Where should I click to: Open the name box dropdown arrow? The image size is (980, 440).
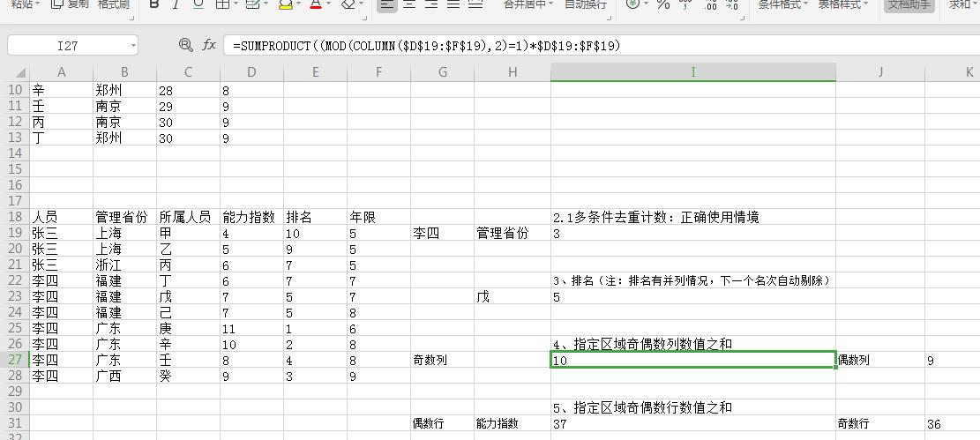point(133,45)
